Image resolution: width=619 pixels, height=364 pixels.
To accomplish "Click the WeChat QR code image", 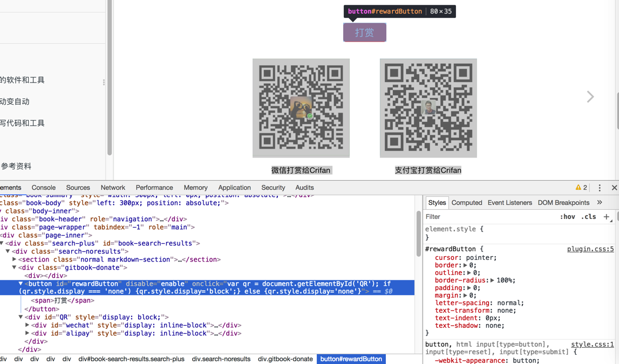I will [x=301, y=108].
